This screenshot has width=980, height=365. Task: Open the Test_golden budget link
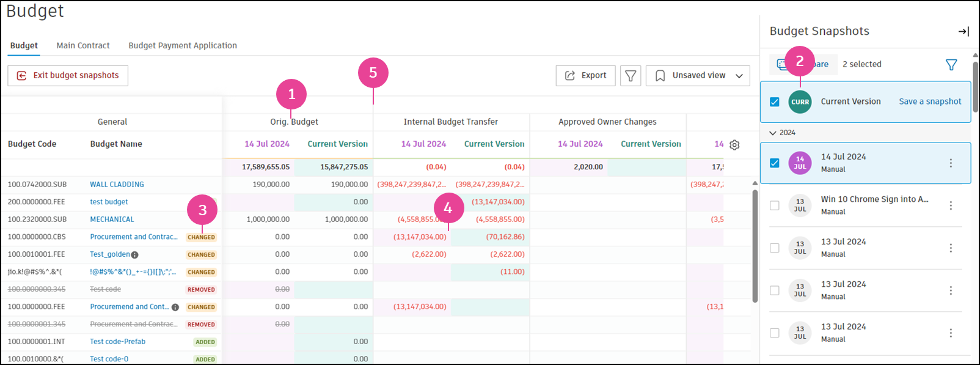110,254
